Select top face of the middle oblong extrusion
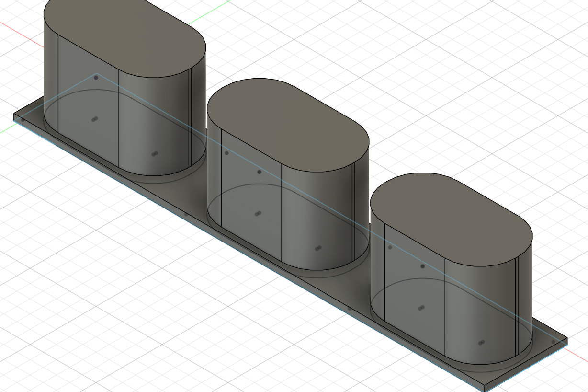Viewport: 588px width, 392px height. [x=288, y=125]
